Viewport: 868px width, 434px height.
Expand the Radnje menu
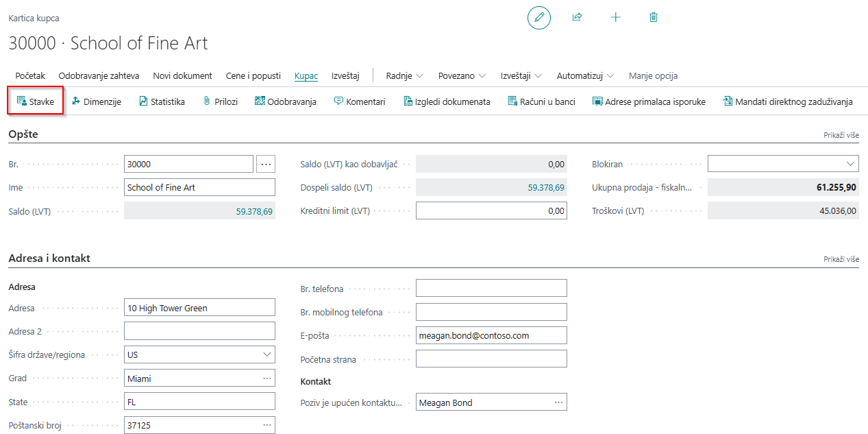(404, 75)
